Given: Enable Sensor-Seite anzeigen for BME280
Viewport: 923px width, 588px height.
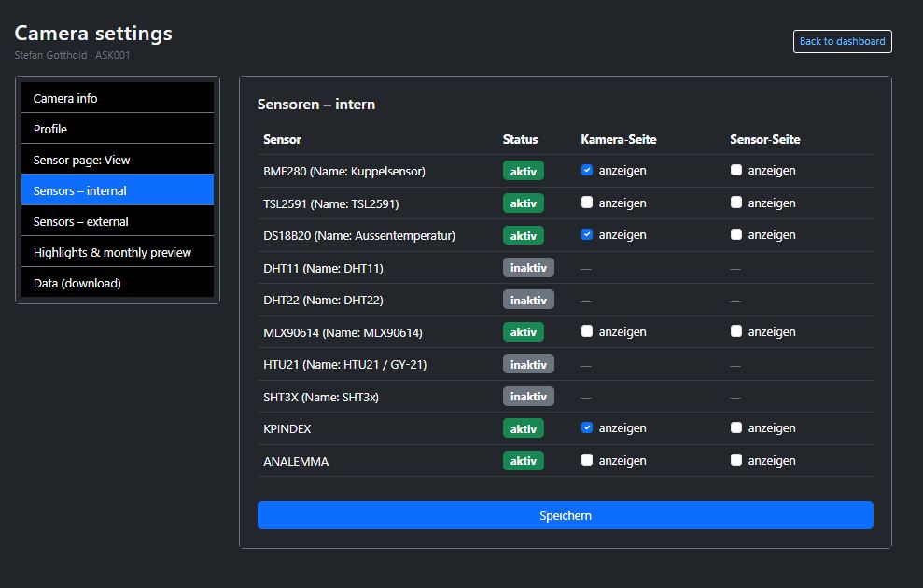Looking at the screenshot, I should click(x=736, y=170).
